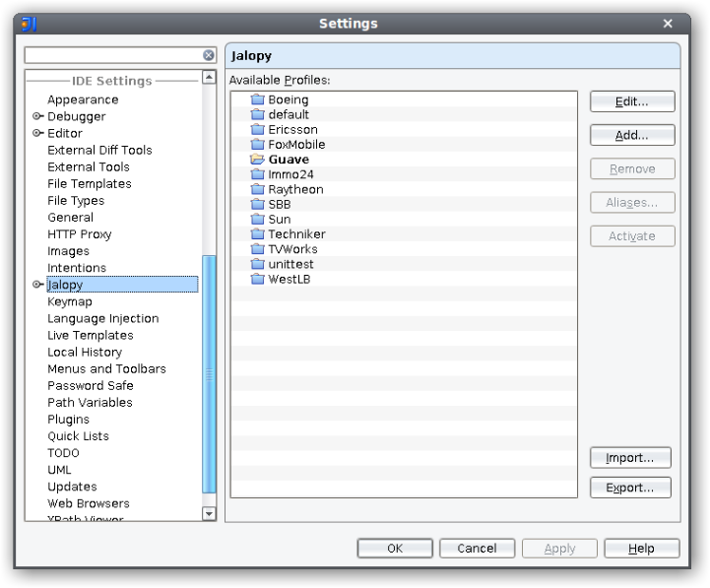Select Language Injection settings
Screen dimensions: 710x588
coord(103,318)
